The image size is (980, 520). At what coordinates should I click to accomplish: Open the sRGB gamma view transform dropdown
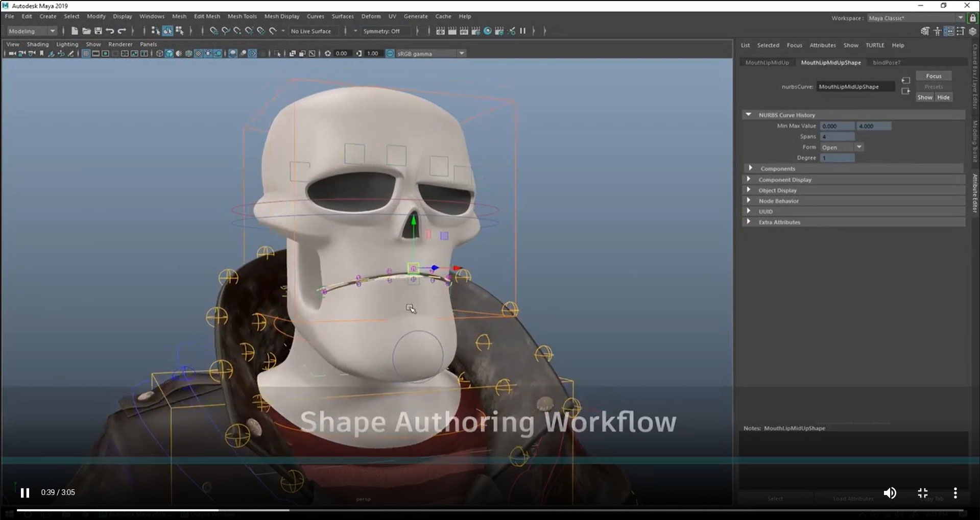click(x=431, y=54)
